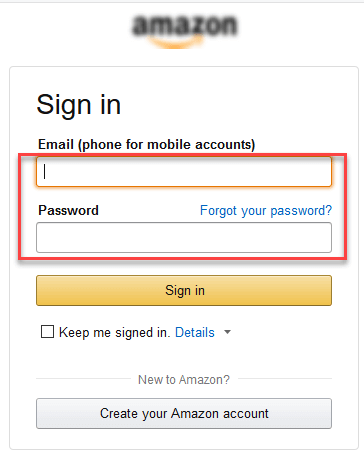Screen dimensions: 364x452
Task: Click the large Sign in heading
Action: point(79,105)
